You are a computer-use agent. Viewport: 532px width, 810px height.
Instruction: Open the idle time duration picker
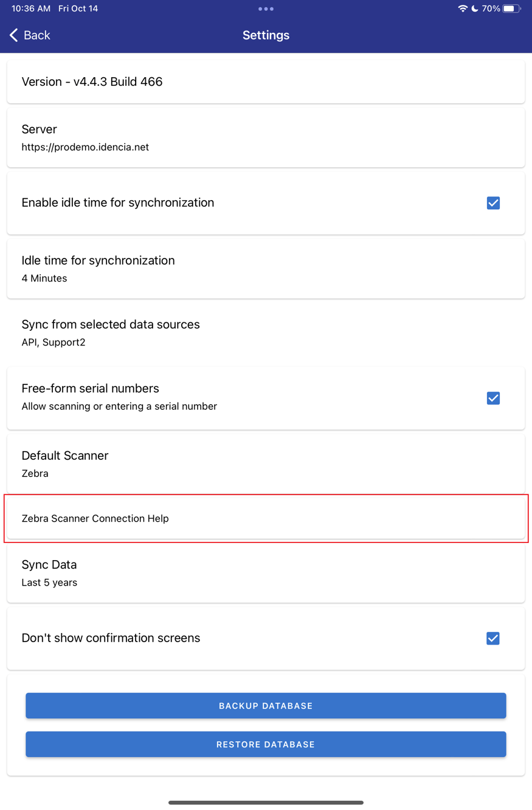pyautogui.click(x=266, y=268)
